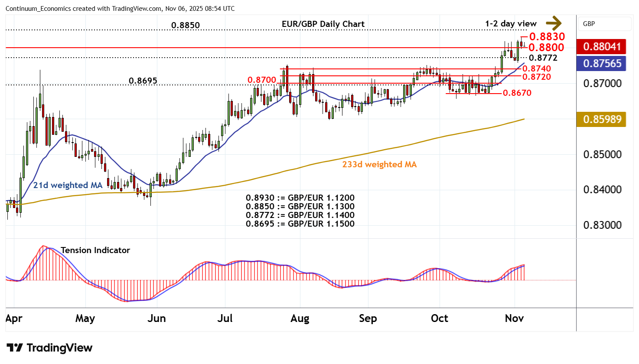Viewport: 639px width, 364px height.
Task: Open the GBP currency selector box
Action: 605,24
